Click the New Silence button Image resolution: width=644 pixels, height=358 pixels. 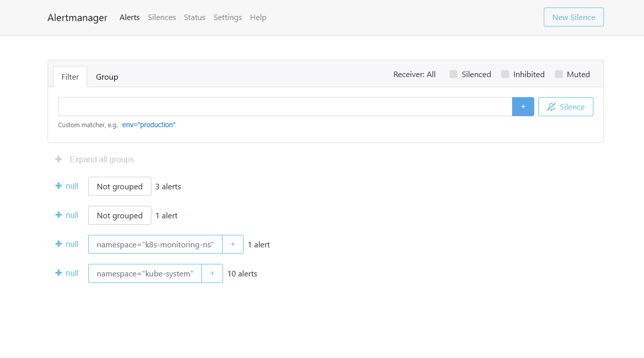click(x=573, y=17)
